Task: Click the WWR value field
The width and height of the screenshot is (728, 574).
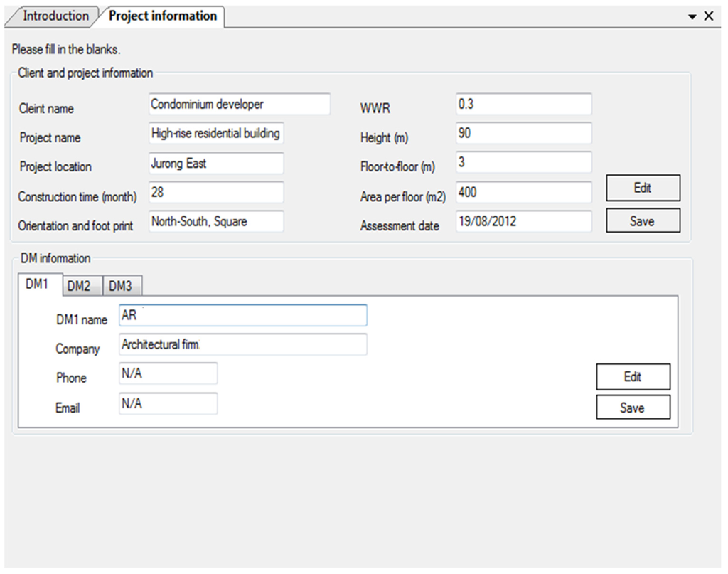Action: (523, 105)
